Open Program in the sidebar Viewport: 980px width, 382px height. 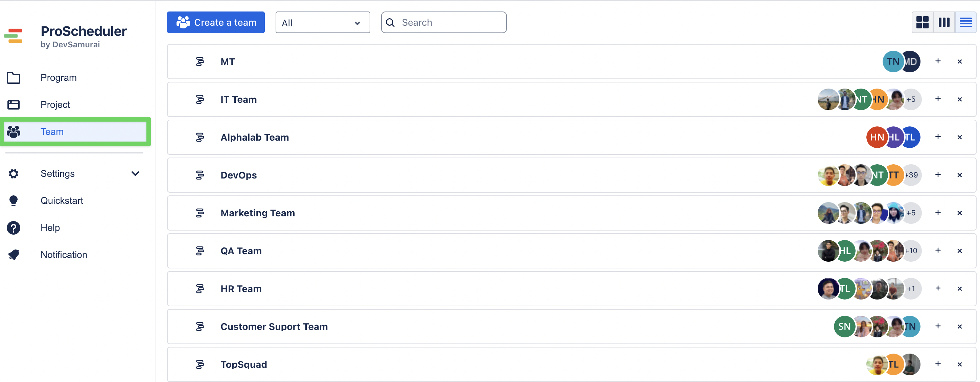(59, 78)
